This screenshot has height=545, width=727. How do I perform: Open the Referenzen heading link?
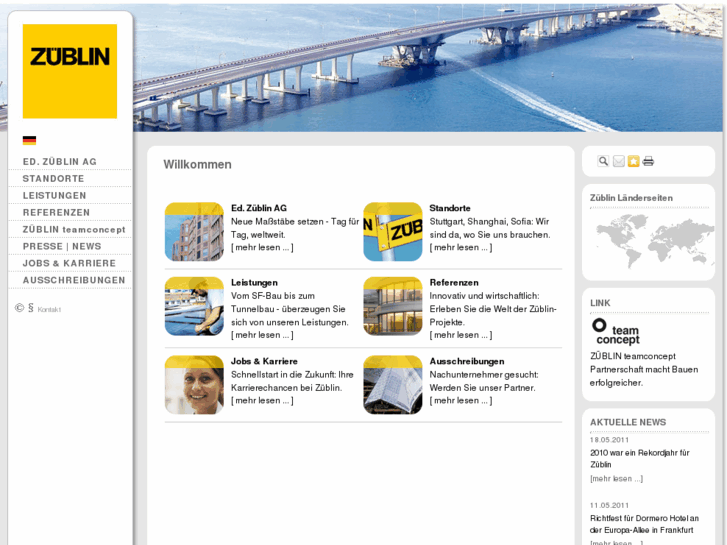(x=454, y=282)
